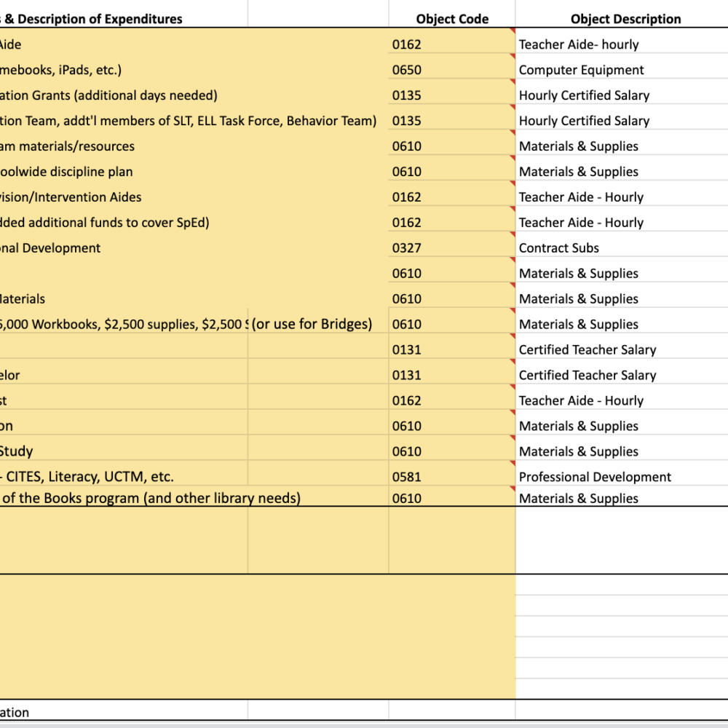The width and height of the screenshot is (728, 728).
Task: Click the "Object Description" column header
Action: 625,19
